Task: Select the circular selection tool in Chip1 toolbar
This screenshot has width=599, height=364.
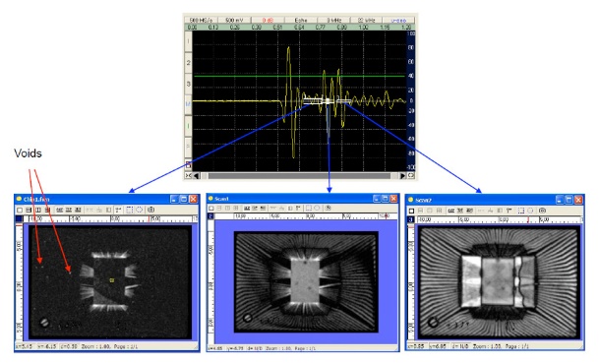Action: coord(139,210)
